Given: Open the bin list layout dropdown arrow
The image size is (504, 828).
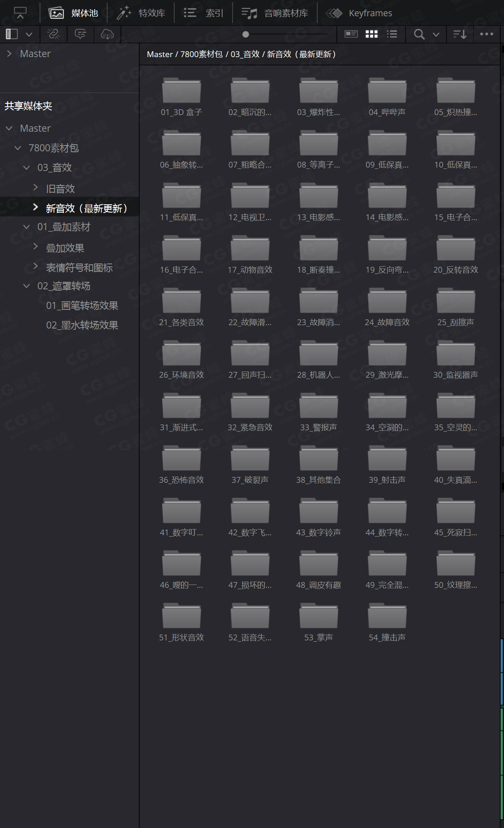Looking at the screenshot, I should tap(29, 34).
